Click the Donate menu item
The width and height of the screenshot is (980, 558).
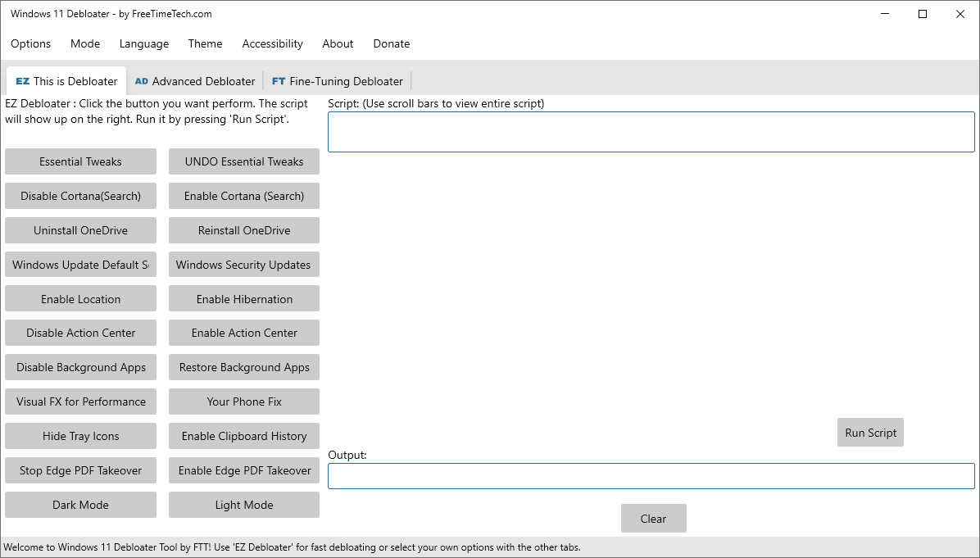391,43
